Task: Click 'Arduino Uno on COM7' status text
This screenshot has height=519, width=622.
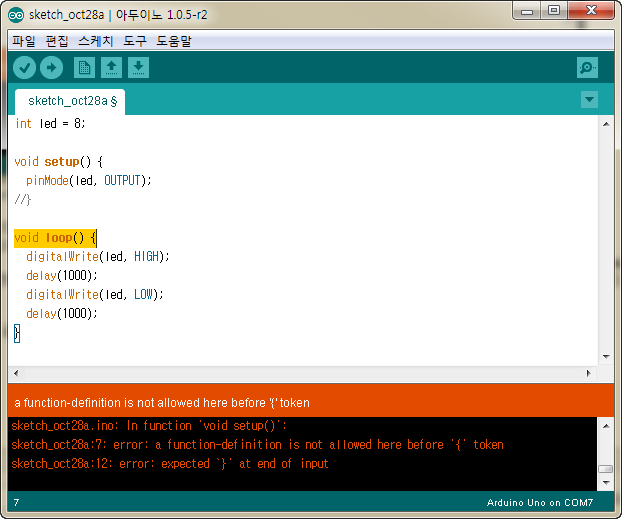Action: 540,503
